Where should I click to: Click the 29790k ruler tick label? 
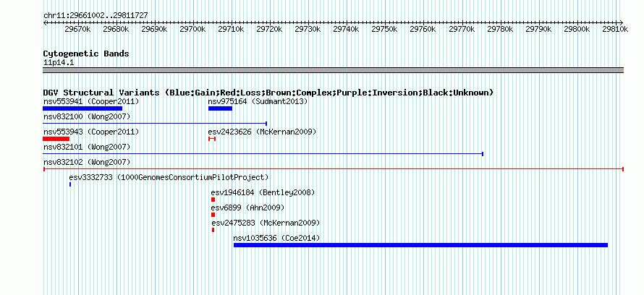click(x=538, y=29)
